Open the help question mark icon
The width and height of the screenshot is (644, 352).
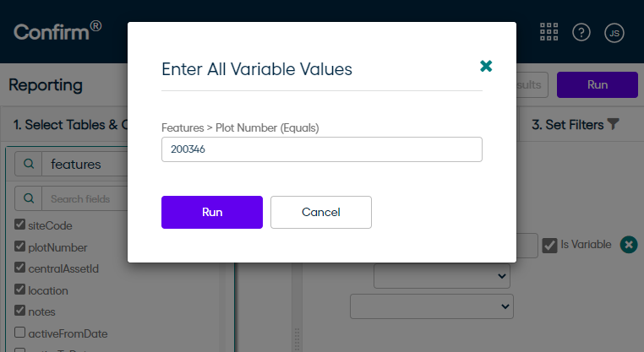(x=581, y=32)
